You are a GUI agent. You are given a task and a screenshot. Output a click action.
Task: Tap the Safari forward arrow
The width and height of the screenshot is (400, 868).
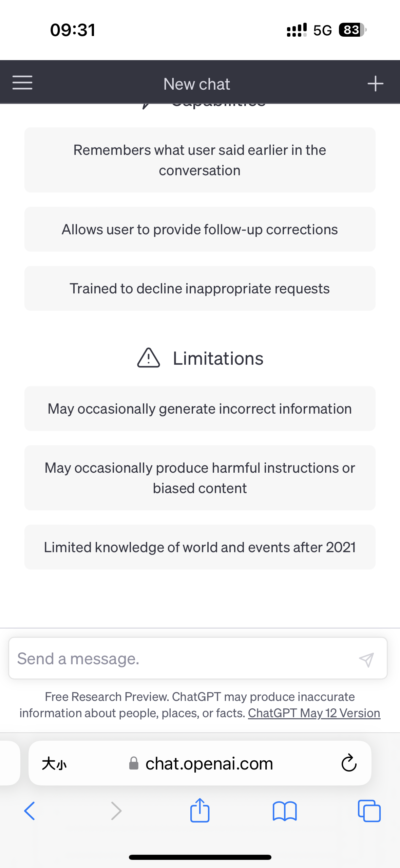(x=116, y=811)
